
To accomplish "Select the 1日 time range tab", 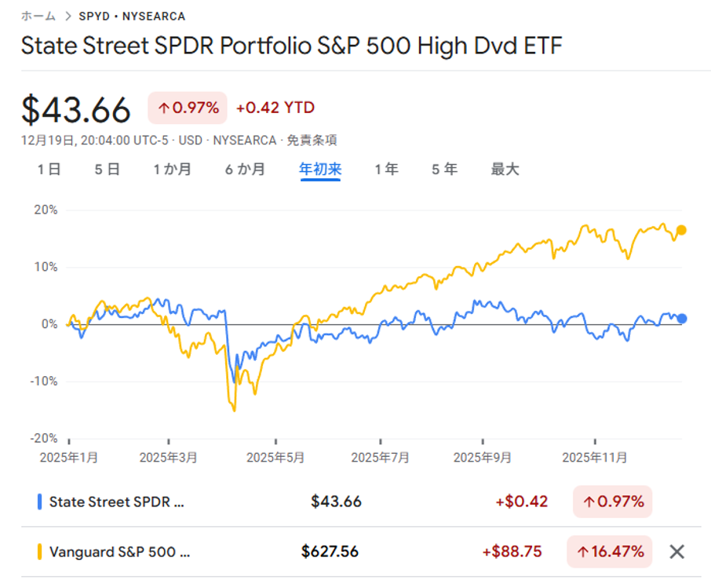I will (x=49, y=169).
